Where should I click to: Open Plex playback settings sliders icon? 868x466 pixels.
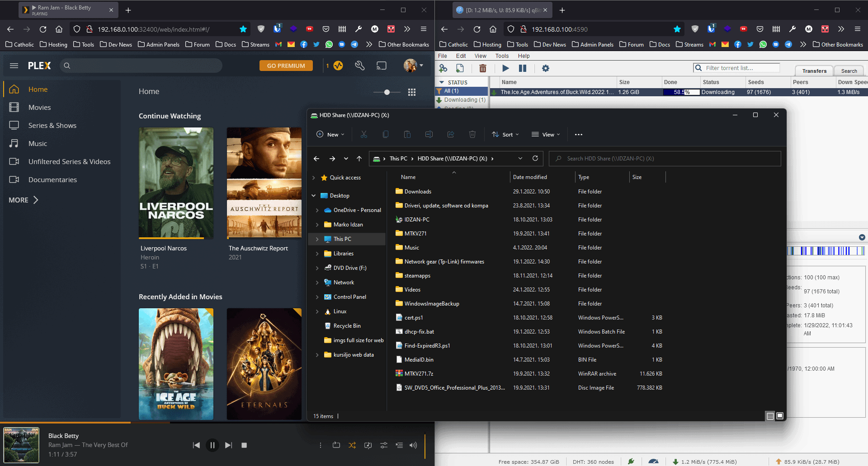(x=384, y=445)
